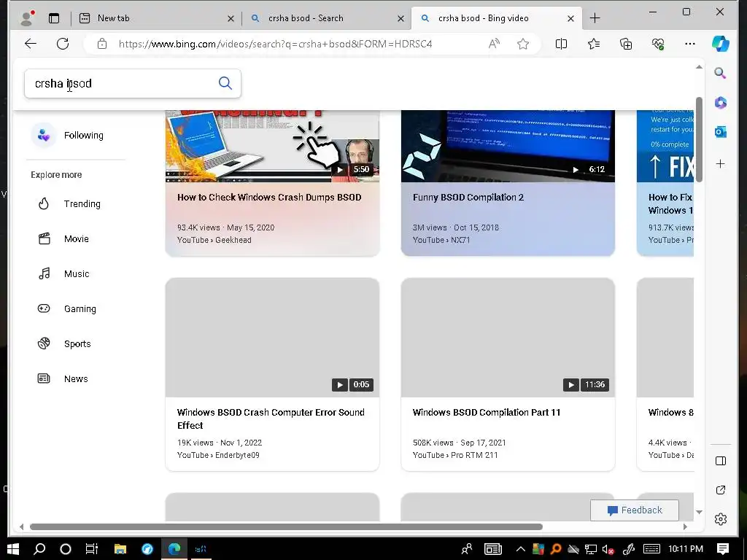Open the Following section
Image resolution: width=747 pixels, height=560 pixels.
point(68,135)
